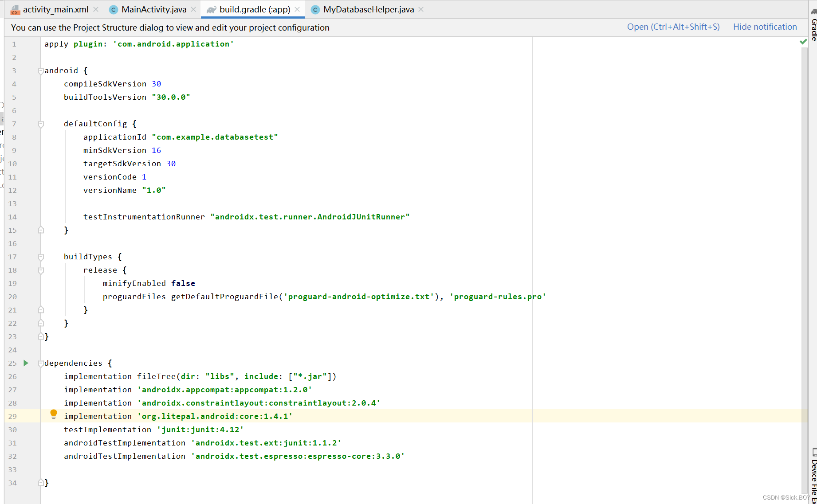Click buildToolsVersion "30.0.0" string
The image size is (817, 504).
click(171, 97)
